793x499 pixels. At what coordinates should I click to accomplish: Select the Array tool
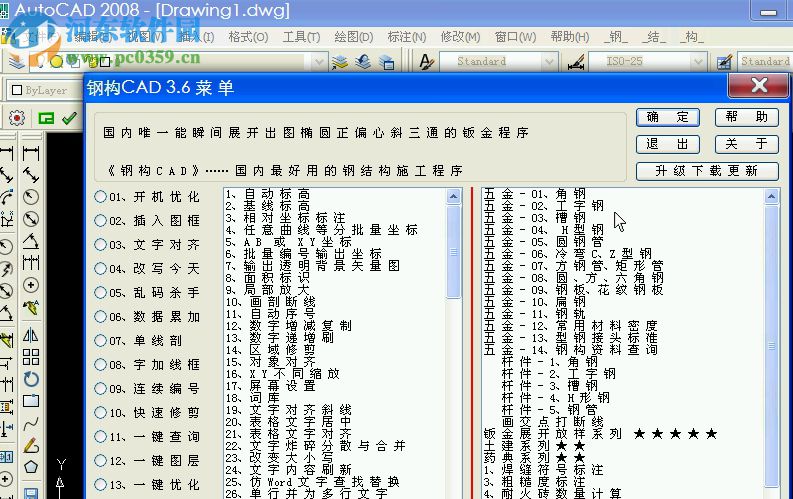[31, 357]
